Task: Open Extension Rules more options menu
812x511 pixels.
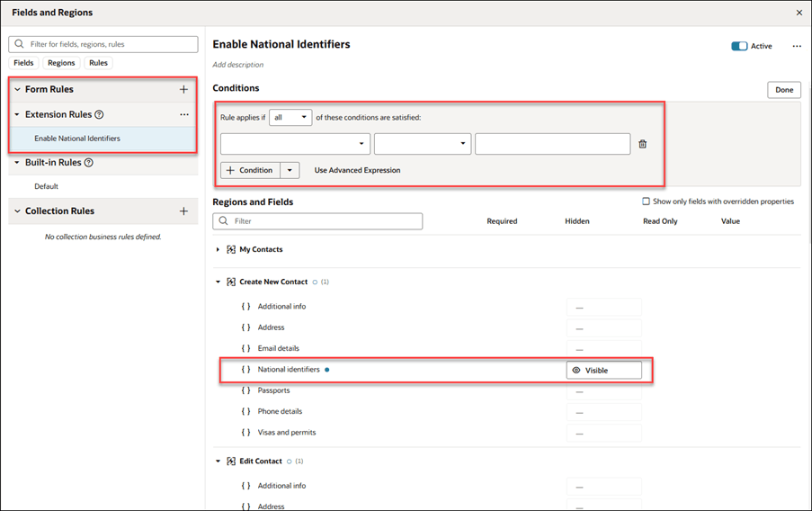Action: 184,114
